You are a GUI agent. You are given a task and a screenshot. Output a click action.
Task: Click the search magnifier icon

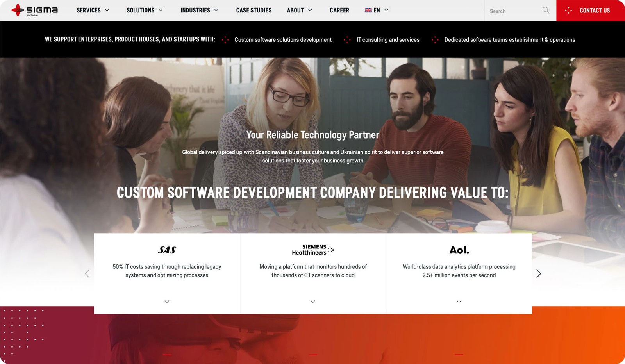pos(546,10)
